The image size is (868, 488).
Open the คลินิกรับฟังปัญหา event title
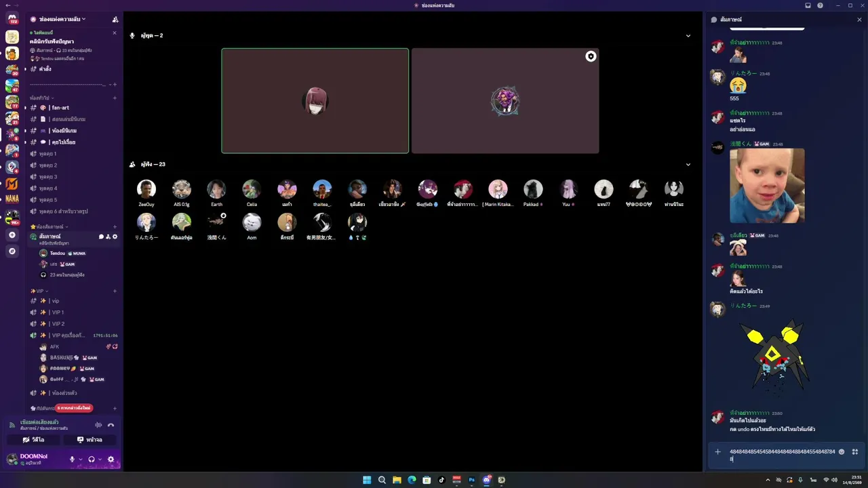pos(52,41)
